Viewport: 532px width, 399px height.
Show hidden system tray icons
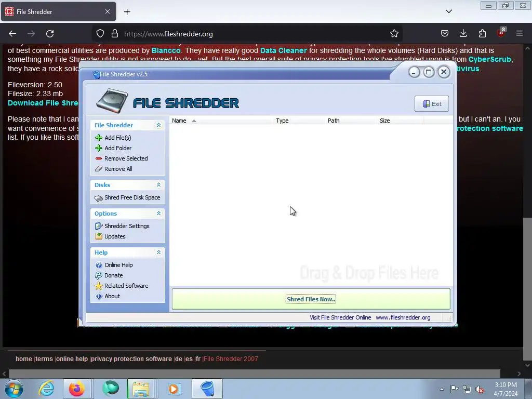442,390
